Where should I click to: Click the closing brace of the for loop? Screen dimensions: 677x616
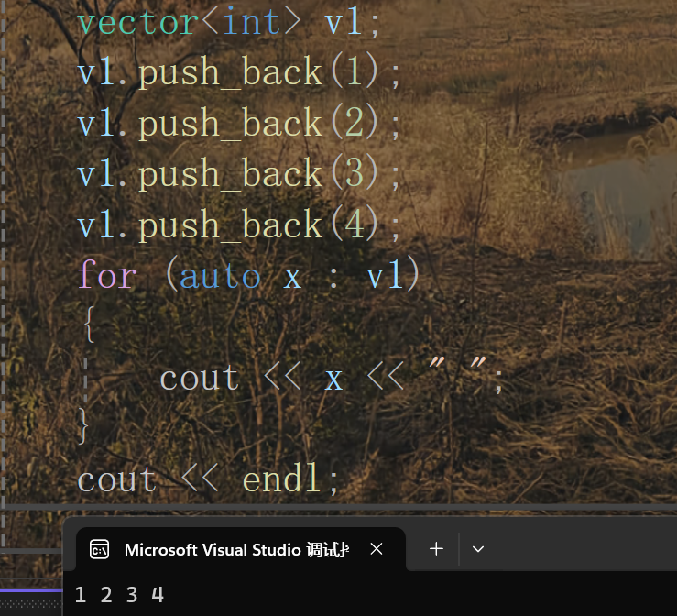[82, 426]
